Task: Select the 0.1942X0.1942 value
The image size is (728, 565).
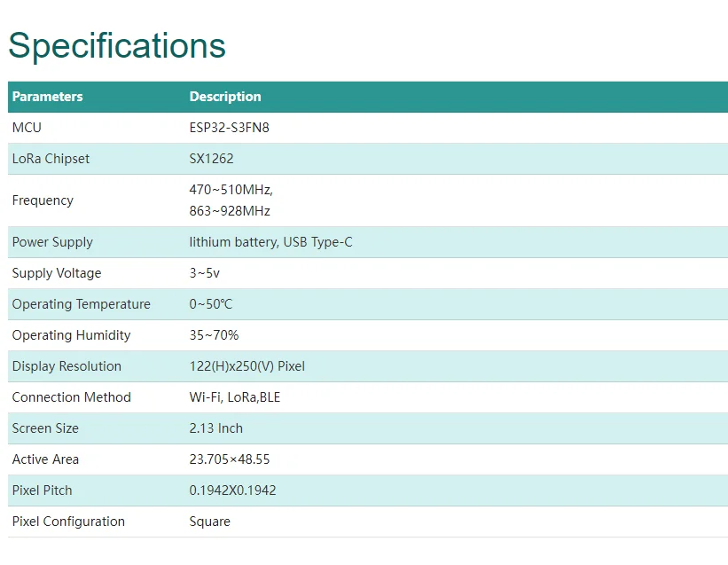Action: coord(233,490)
